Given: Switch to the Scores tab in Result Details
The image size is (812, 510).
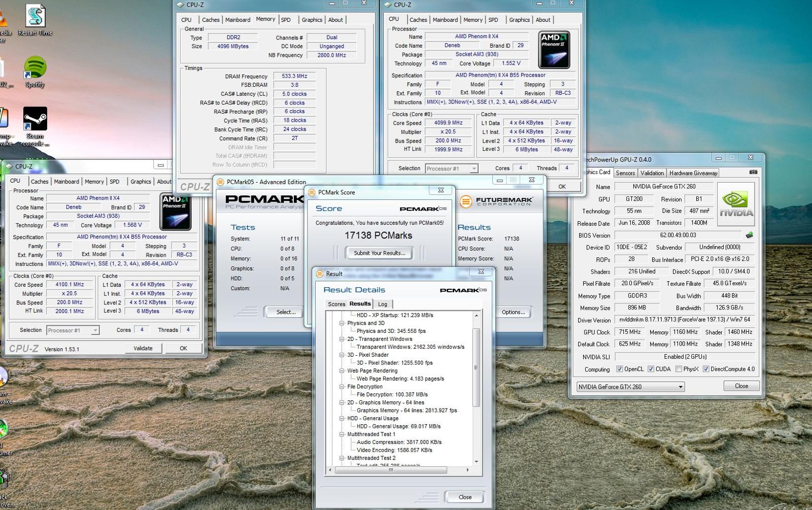Looking at the screenshot, I should (336, 304).
